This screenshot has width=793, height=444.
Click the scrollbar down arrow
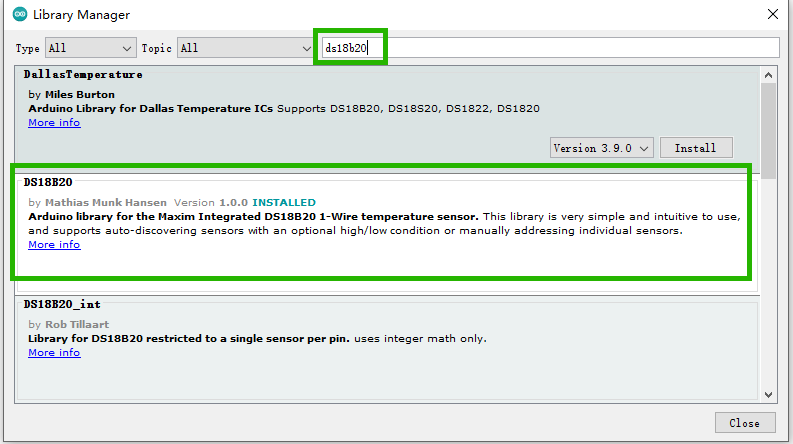click(768, 393)
